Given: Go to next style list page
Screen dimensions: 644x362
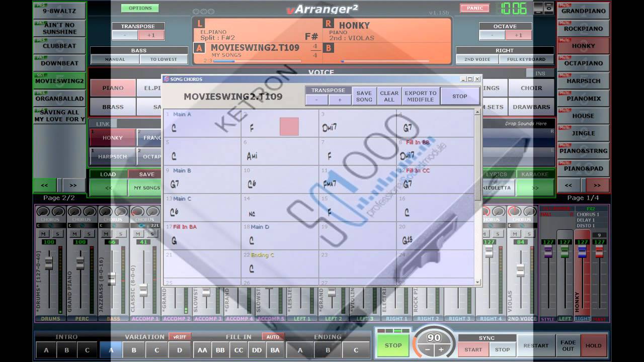Looking at the screenshot, I should point(73,185).
